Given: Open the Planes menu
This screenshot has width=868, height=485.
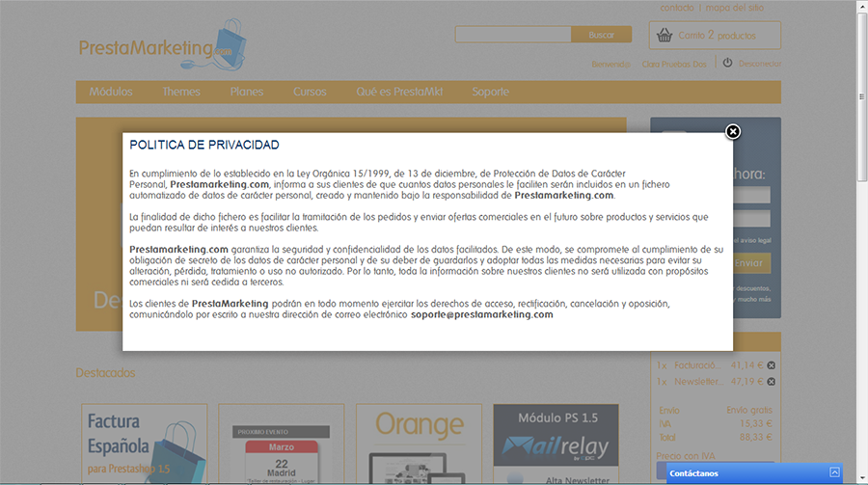Looking at the screenshot, I should tap(246, 92).
